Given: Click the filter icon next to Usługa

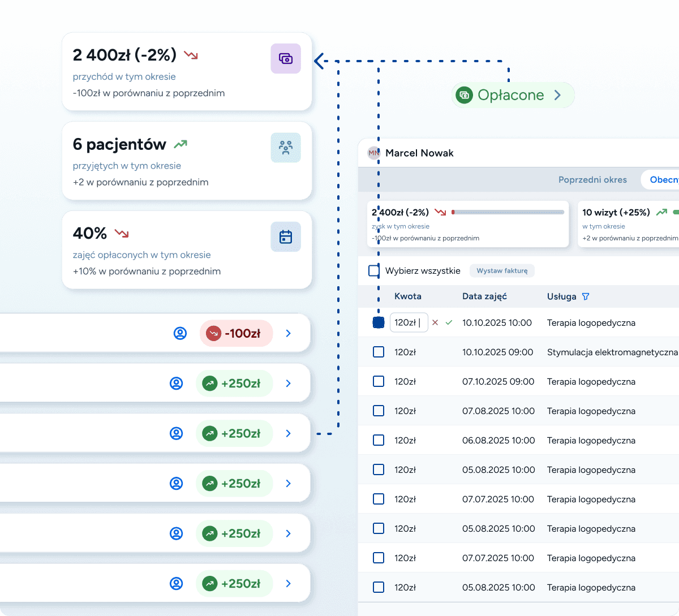Looking at the screenshot, I should pyautogui.click(x=586, y=296).
